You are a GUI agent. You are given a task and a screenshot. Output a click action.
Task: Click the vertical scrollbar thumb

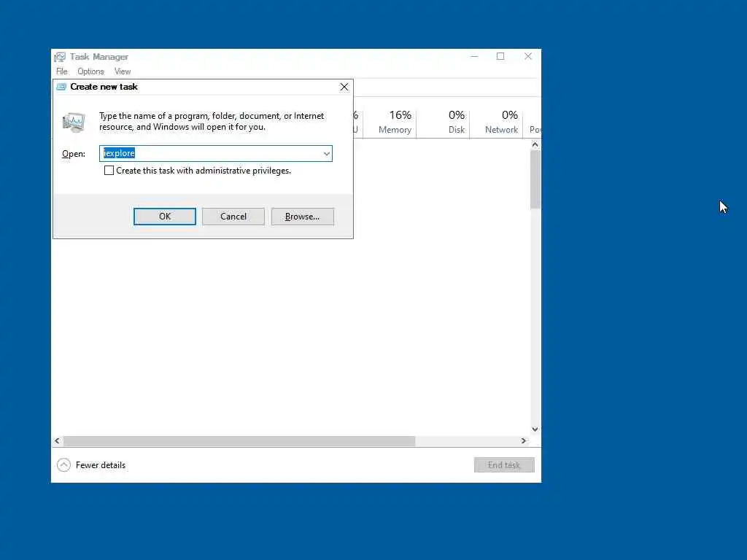click(x=535, y=179)
